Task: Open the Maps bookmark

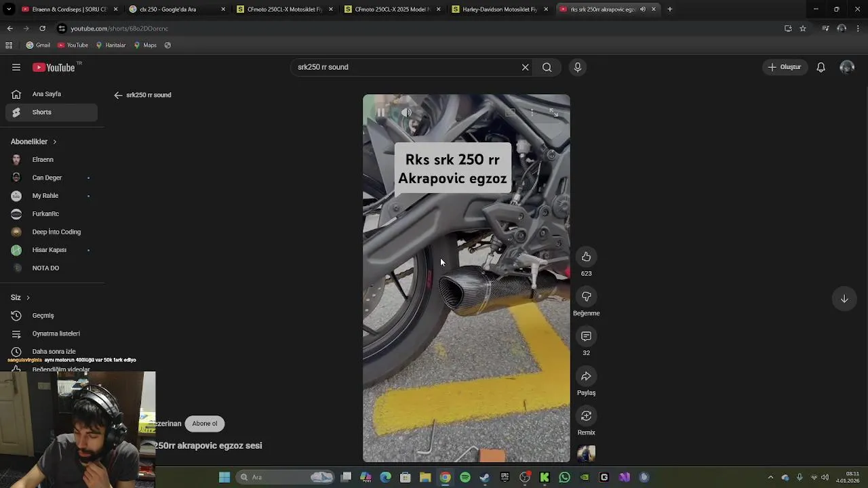Action: coord(145,45)
